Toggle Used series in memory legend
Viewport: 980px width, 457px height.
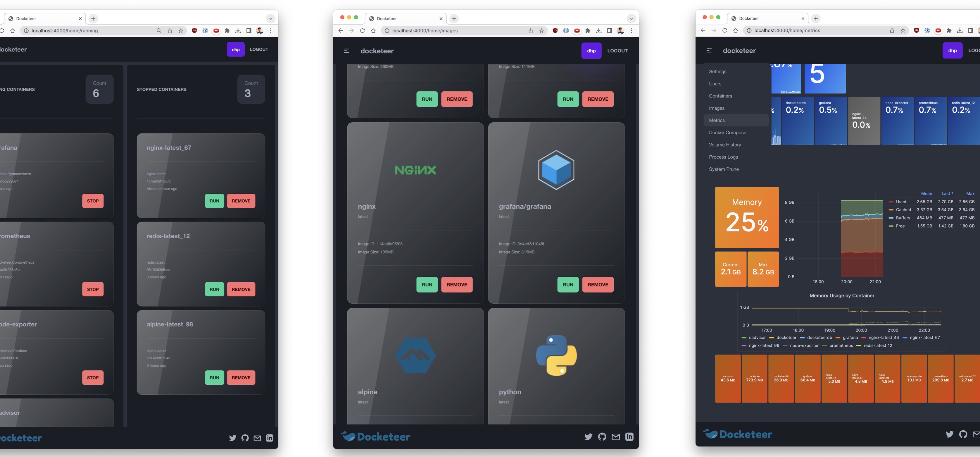(901, 202)
